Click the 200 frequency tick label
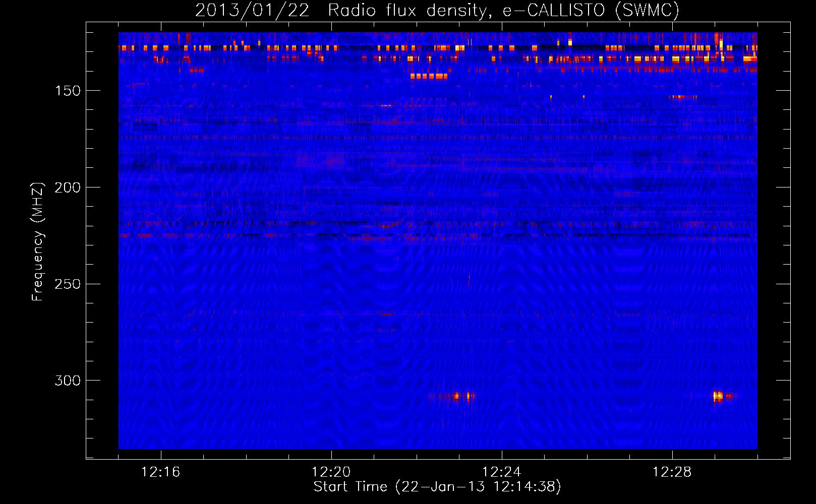The image size is (816, 504). [x=68, y=187]
